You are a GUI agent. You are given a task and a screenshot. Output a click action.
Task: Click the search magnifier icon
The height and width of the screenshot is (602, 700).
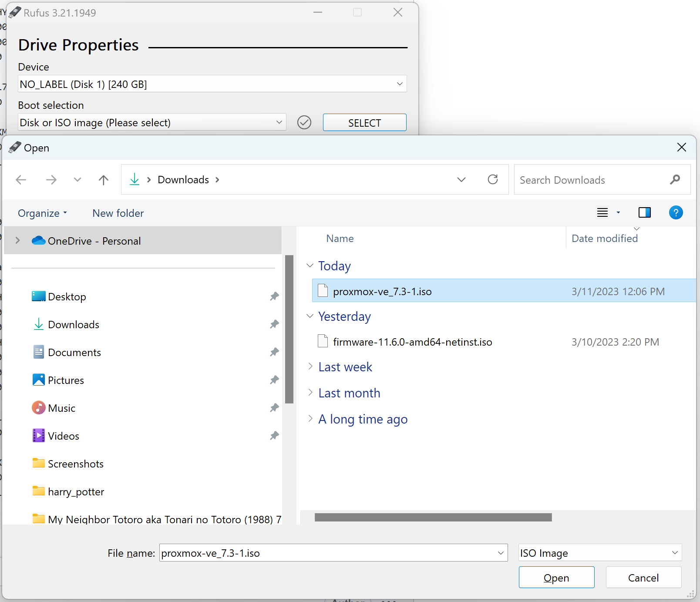coord(675,180)
